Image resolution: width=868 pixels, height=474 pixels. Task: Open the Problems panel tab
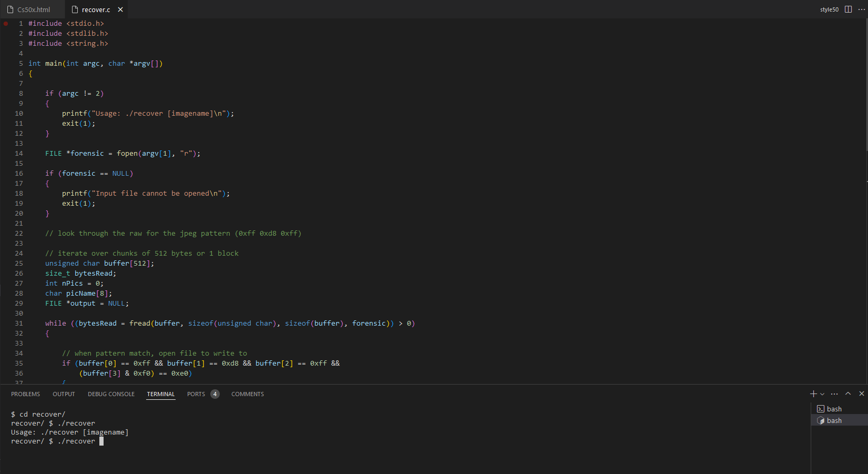25,394
